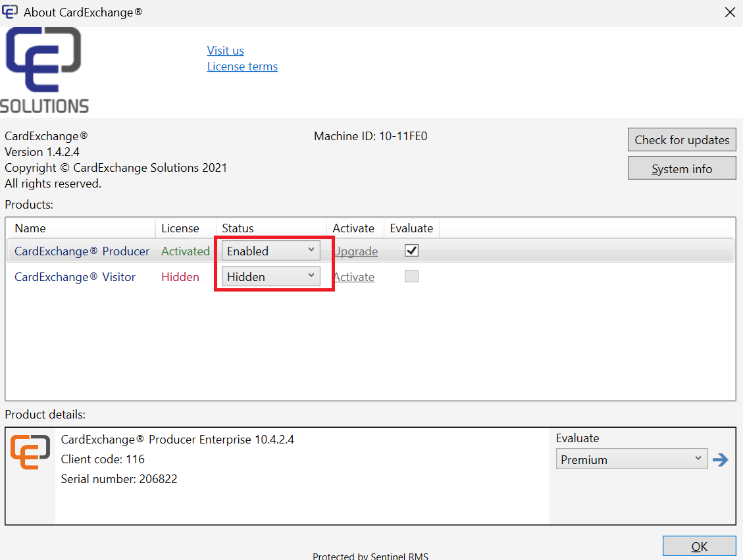Close the About CardExchange dialog
This screenshot has width=743, height=560.
click(730, 13)
